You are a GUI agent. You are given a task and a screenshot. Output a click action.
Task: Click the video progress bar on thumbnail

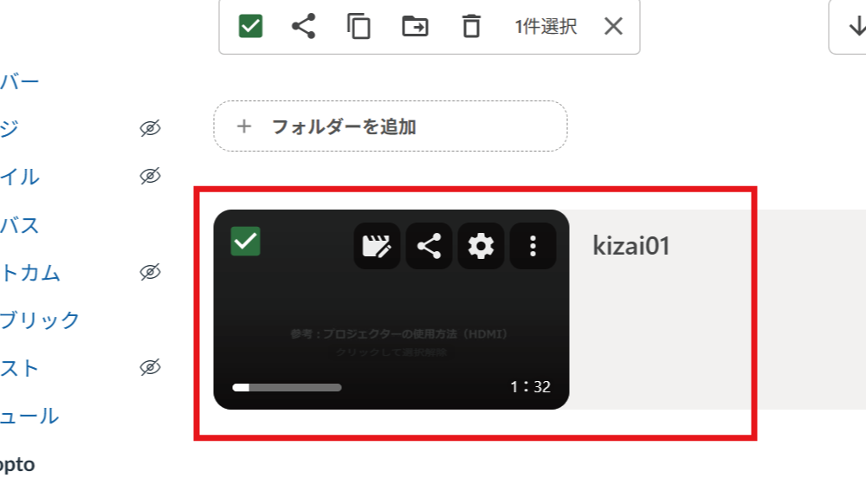pos(288,387)
